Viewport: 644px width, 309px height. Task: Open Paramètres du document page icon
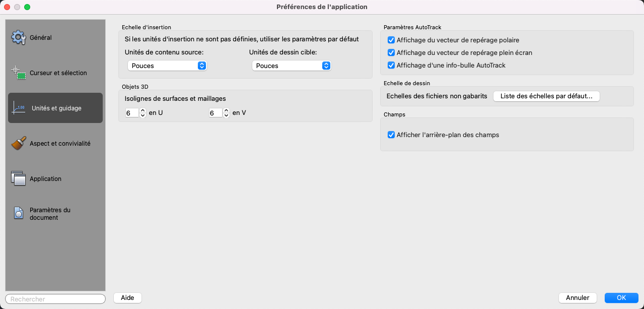[19, 214]
